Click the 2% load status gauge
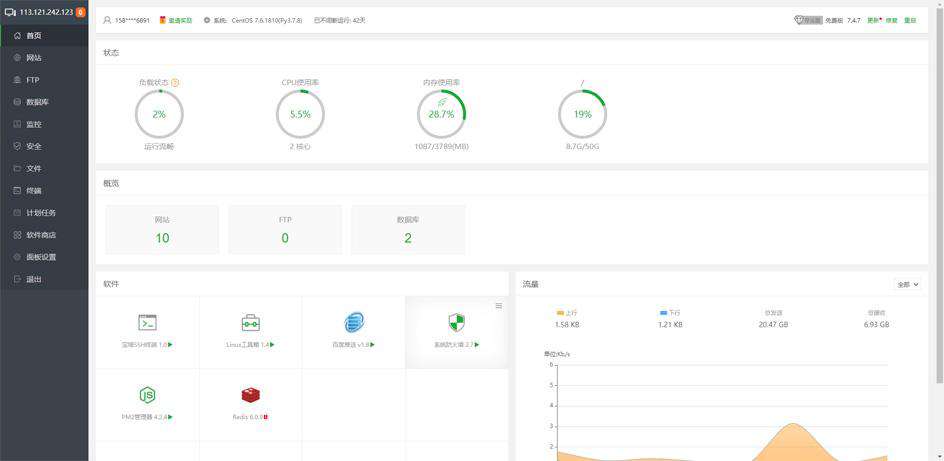944x461 pixels. (159, 114)
